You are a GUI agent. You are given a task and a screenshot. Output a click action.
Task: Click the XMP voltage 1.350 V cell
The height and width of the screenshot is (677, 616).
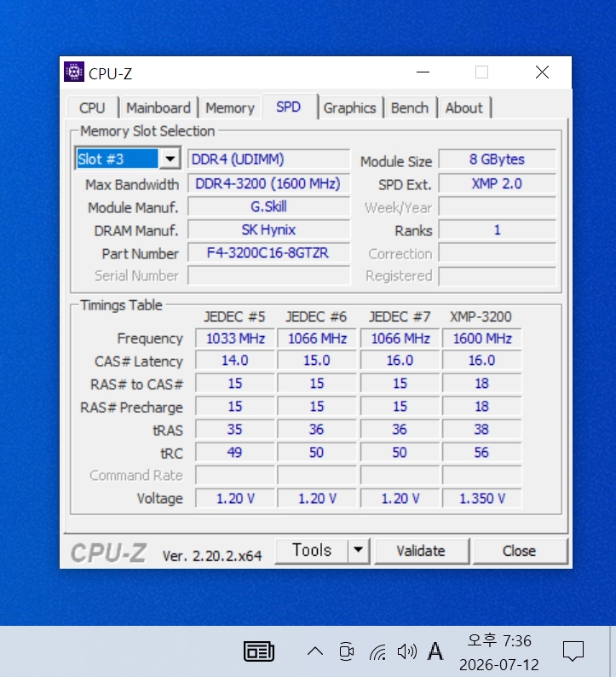point(482,499)
